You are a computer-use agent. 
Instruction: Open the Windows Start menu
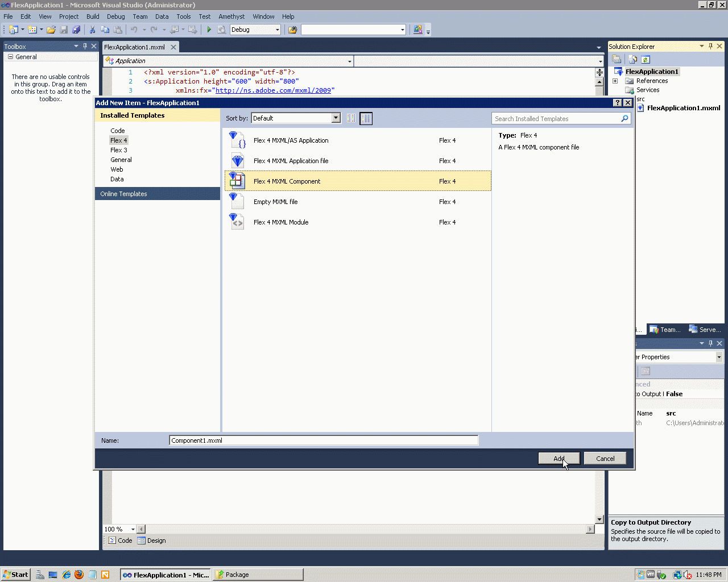[15, 575]
